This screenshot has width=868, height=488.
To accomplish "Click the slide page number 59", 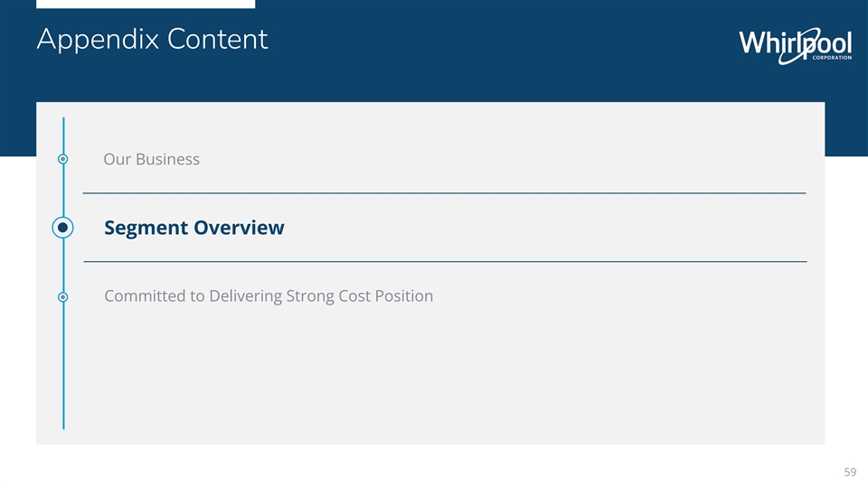I will point(849,472).
